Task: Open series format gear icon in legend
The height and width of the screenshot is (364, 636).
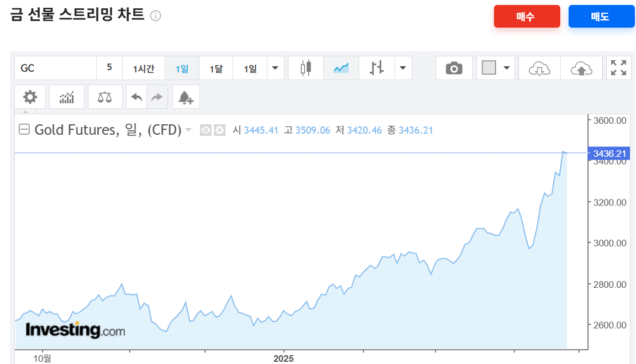Action: [219, 130]
